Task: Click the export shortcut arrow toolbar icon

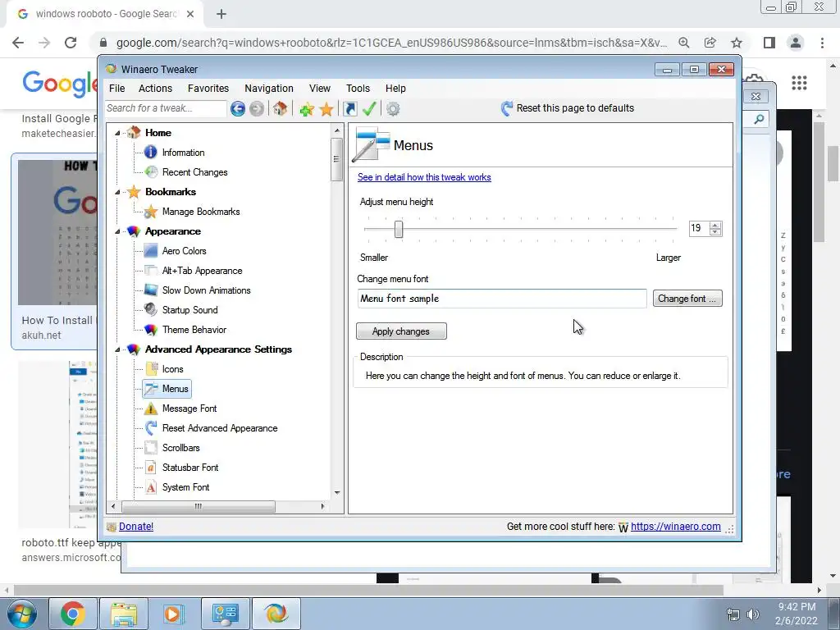Action: coord(349,109)
